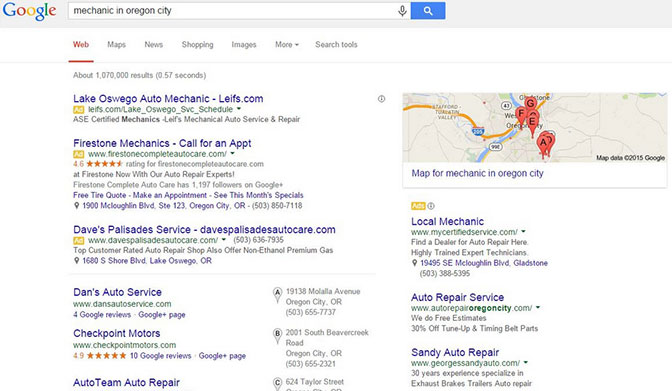
Task: Click red pin F on the map
Action: coord(521,114)
